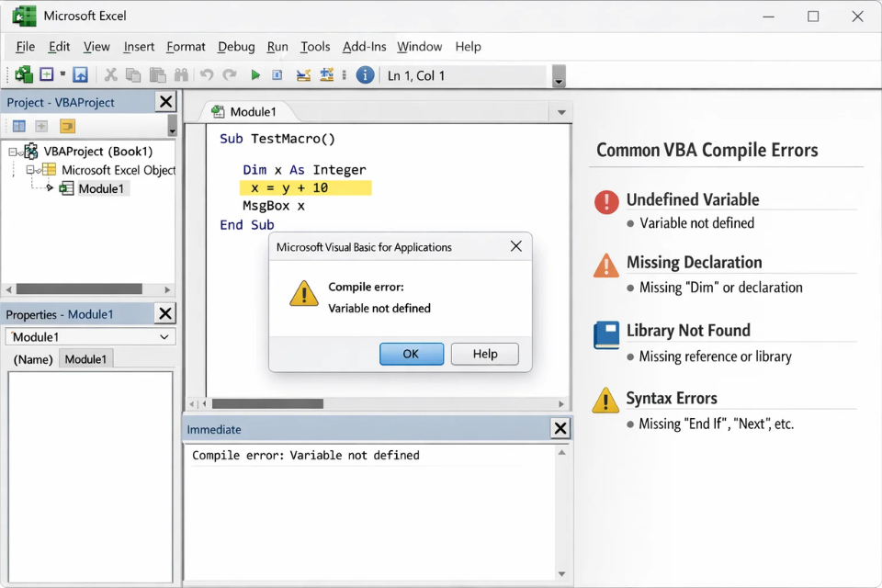Click the Undo icon
The image size is (882, 588).
(x=207, y=74)
